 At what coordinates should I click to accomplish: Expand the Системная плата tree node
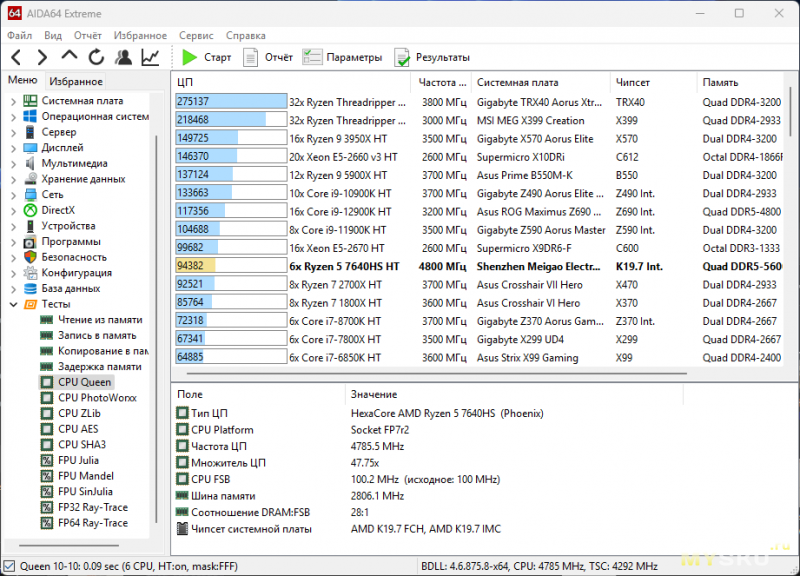[x=13, y=102]
